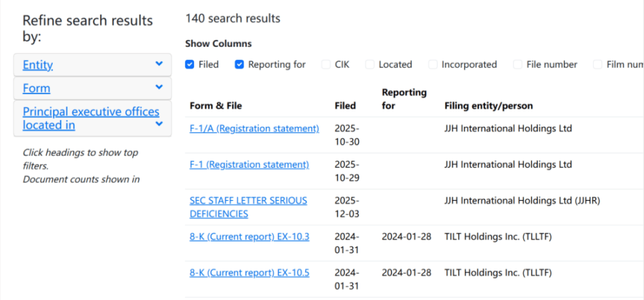Open the 8-K Current report EX-10.5

click(250, 273)
